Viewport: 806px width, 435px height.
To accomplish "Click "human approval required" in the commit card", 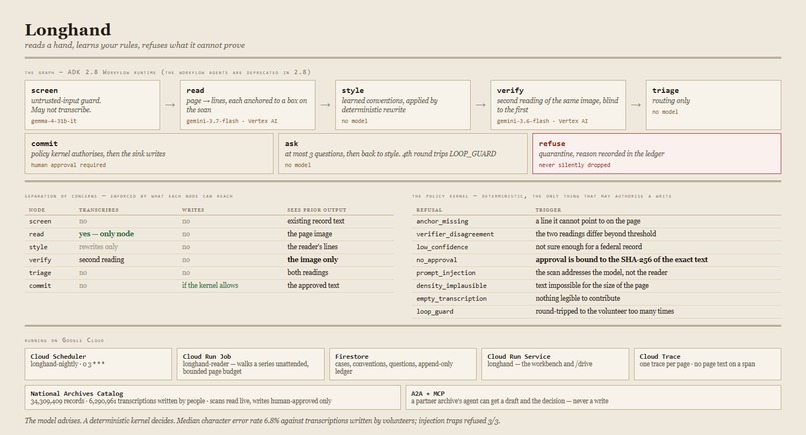I will pos(68,165).
